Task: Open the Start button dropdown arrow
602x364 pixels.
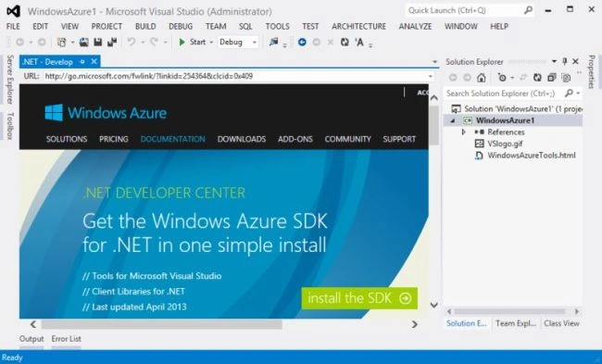Action: click(x=211, y=43)
